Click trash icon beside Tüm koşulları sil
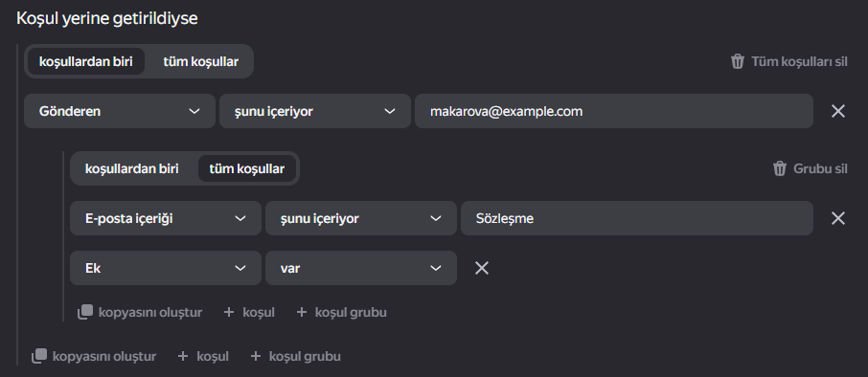This screenshot has height=377, width=868. 738,61
